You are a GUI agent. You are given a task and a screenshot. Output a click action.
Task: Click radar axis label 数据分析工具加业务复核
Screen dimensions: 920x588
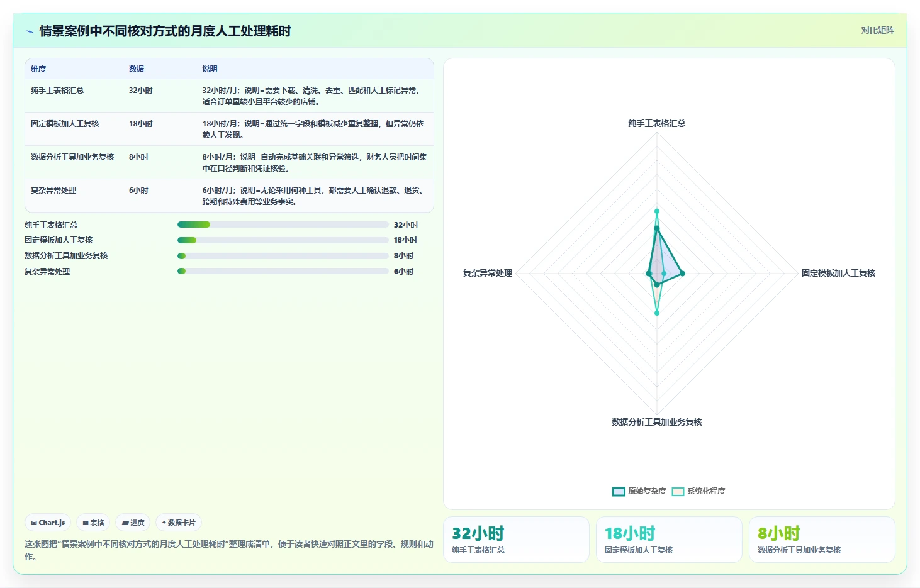pos(657,422)
